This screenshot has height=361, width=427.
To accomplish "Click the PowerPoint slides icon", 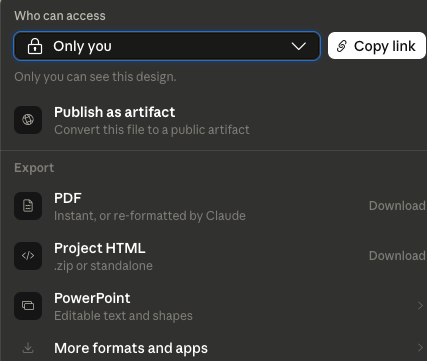I will pos(28,306).
